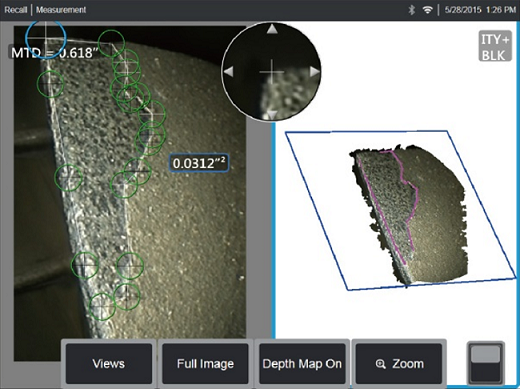Click the down arrow in zoom window
The height and width of the screenshot is (389, 520).
click(272, 115)
